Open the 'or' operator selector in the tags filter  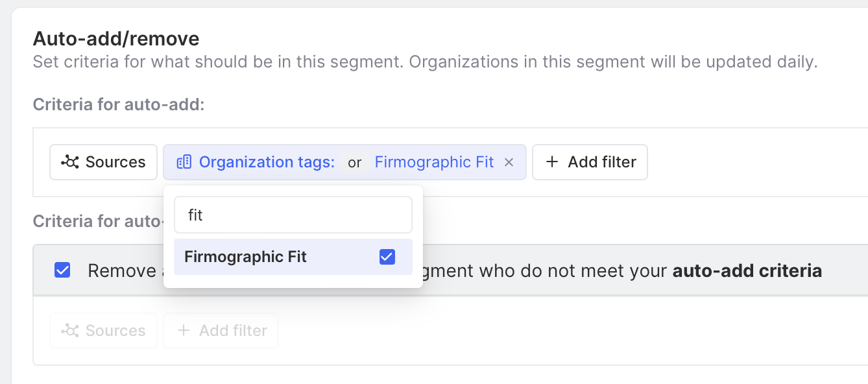tap(354, 162)
